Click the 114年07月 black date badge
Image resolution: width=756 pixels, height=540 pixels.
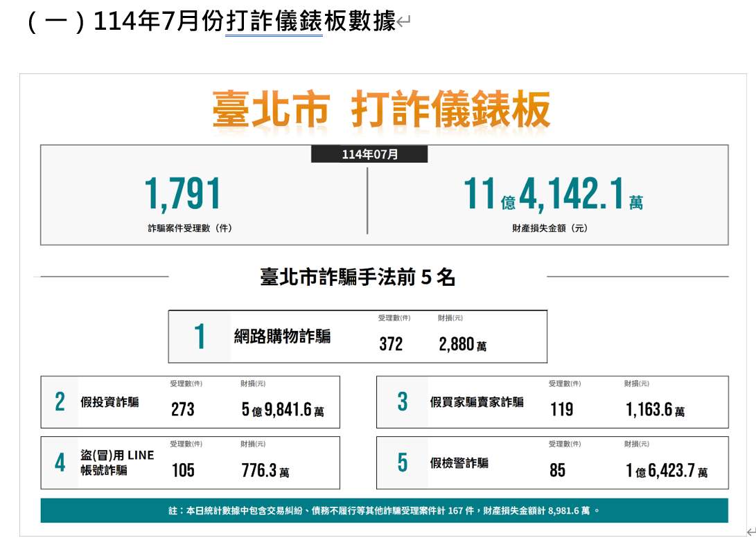point(369,154)
